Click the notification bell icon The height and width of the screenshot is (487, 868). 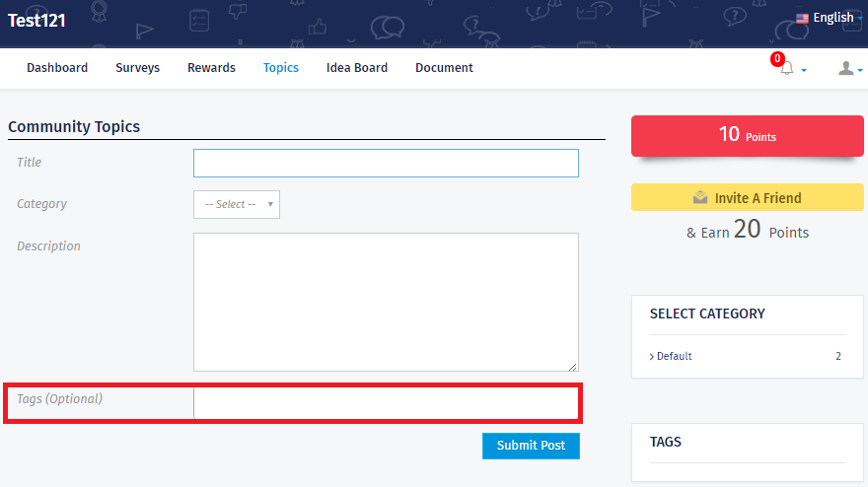point(787,69)
